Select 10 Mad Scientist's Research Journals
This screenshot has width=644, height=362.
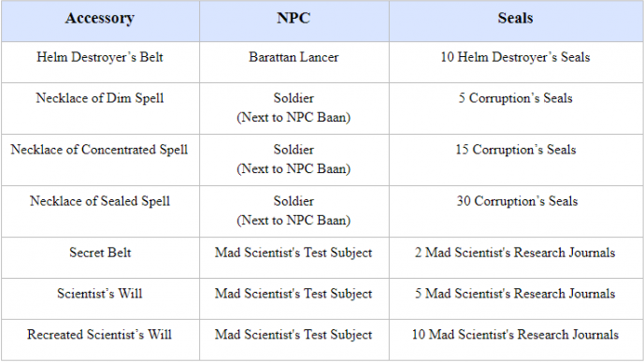point(515,335)
